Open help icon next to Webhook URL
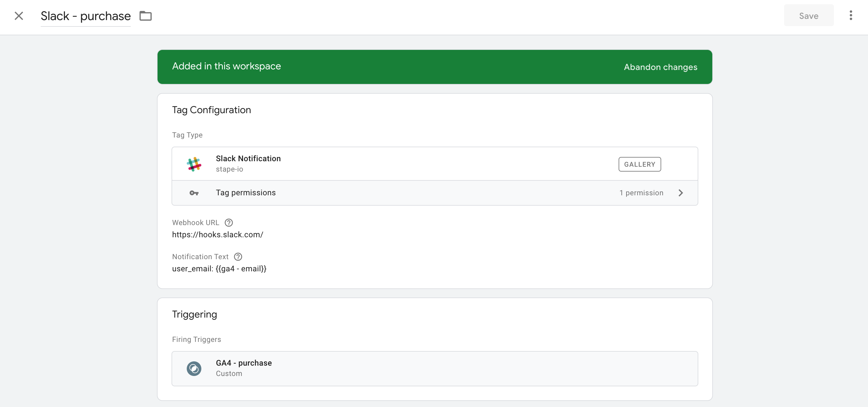 [229, 223]
